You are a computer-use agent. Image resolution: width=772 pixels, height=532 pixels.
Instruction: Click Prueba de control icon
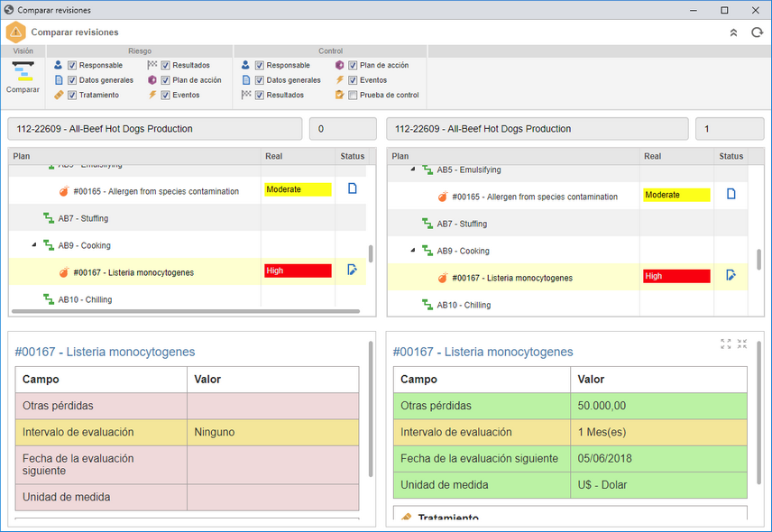pyautogui.click(x=339, y=95)
